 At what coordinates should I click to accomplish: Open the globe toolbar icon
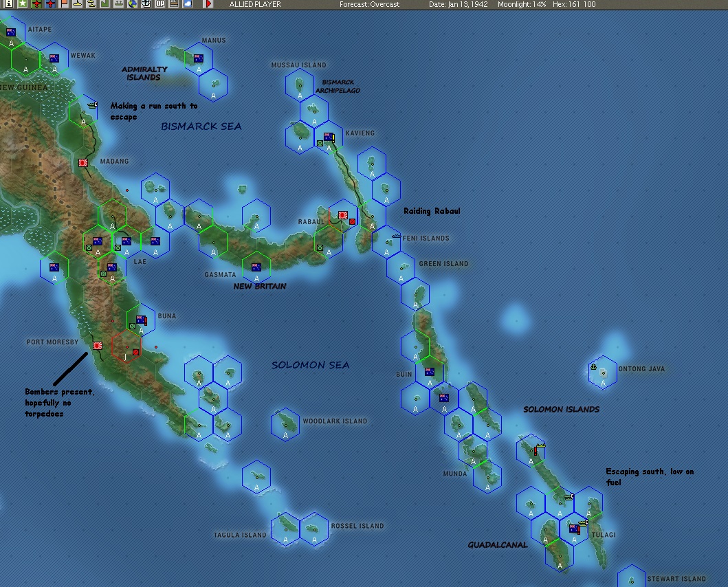[133, 3]
